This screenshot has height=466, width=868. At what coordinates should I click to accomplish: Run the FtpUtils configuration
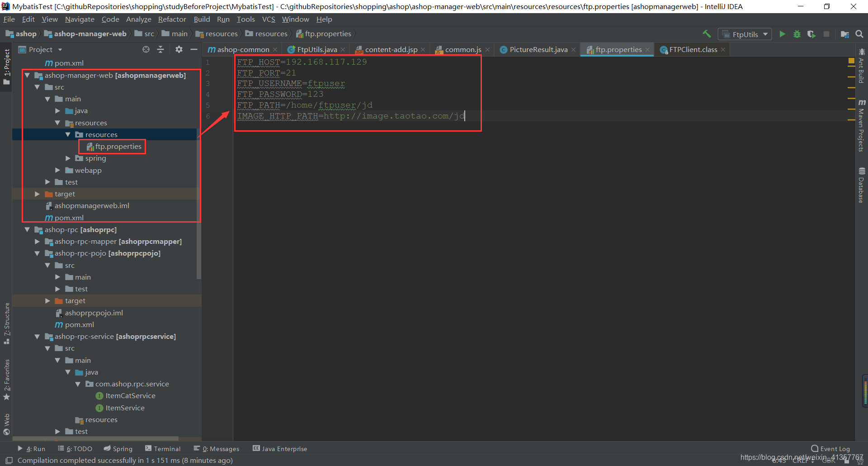point(782,34)
